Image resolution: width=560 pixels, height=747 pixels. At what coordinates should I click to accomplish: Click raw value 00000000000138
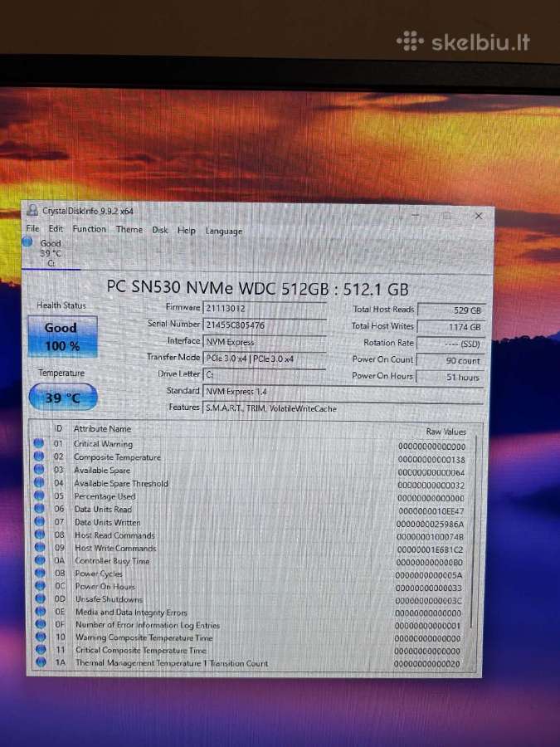431,460
